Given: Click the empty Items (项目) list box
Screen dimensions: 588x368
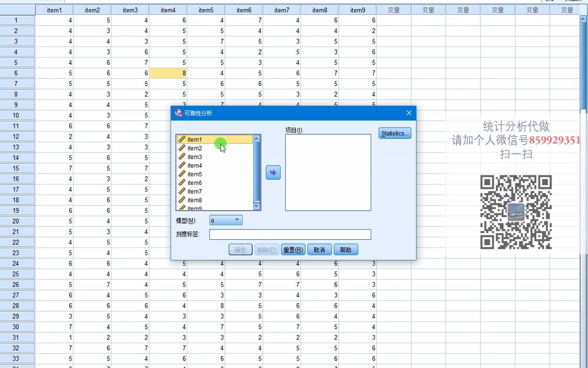Looking at the screenshot, I should (x=328, y=172).
